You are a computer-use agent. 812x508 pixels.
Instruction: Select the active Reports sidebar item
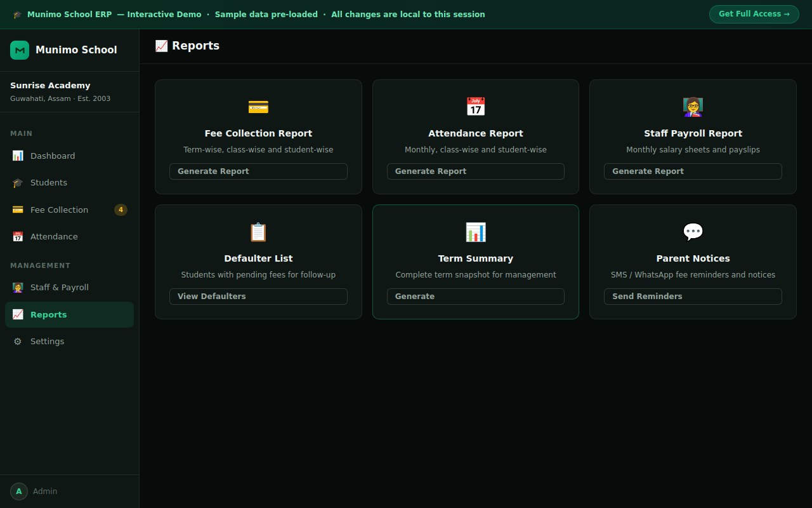point(70,314)
